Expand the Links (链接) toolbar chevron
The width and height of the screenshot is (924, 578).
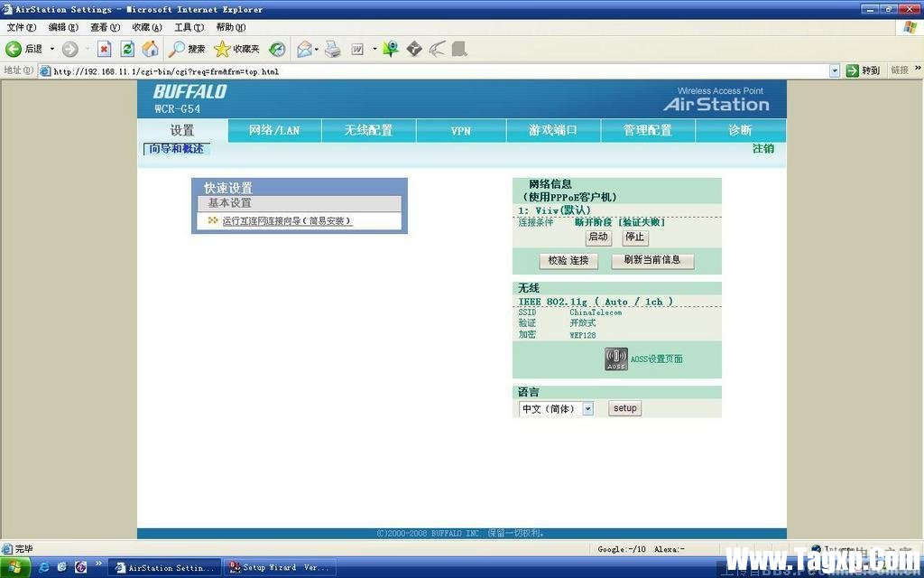point(917,69)
